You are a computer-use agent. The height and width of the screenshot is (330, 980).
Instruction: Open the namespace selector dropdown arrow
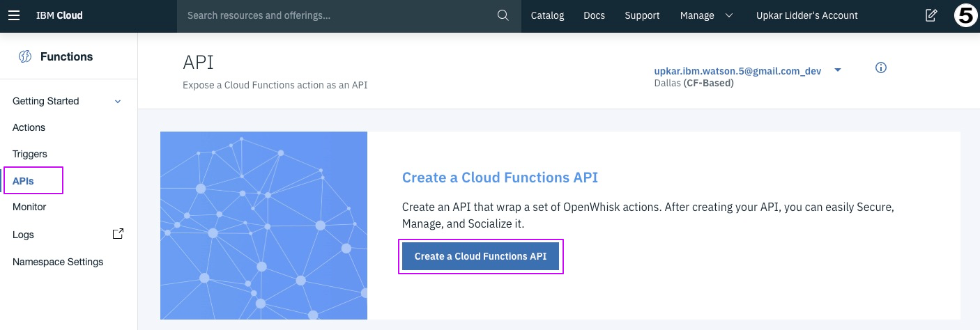838,70
